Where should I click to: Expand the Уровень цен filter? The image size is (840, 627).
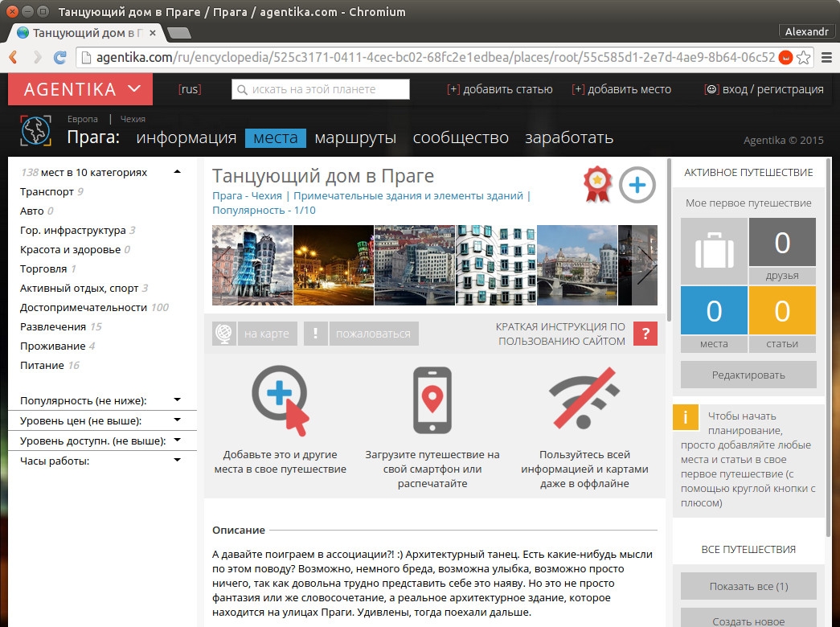[177, 420]
